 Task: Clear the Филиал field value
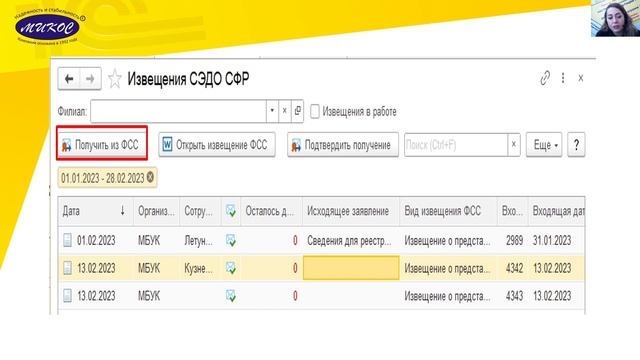pos(284,111)
